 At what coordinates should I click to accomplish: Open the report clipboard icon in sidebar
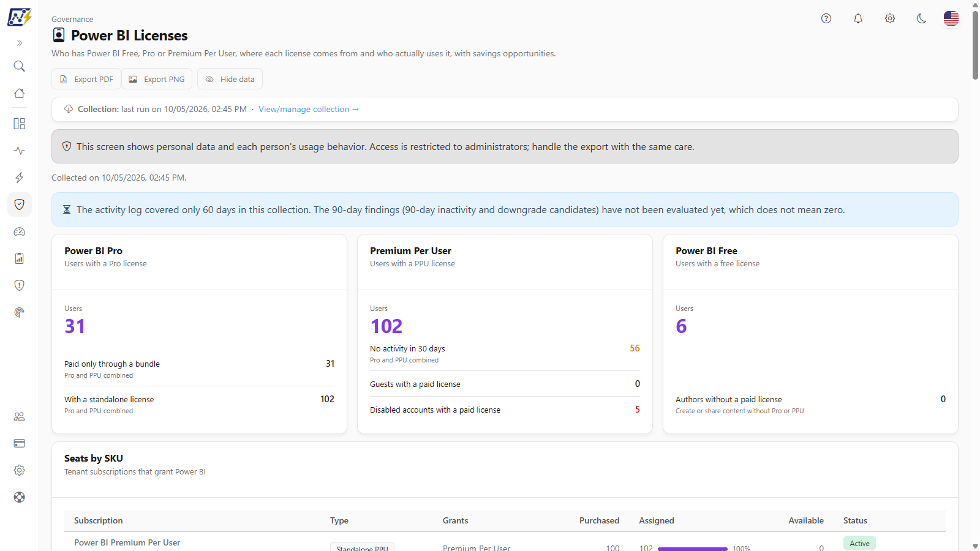point(20,258)
